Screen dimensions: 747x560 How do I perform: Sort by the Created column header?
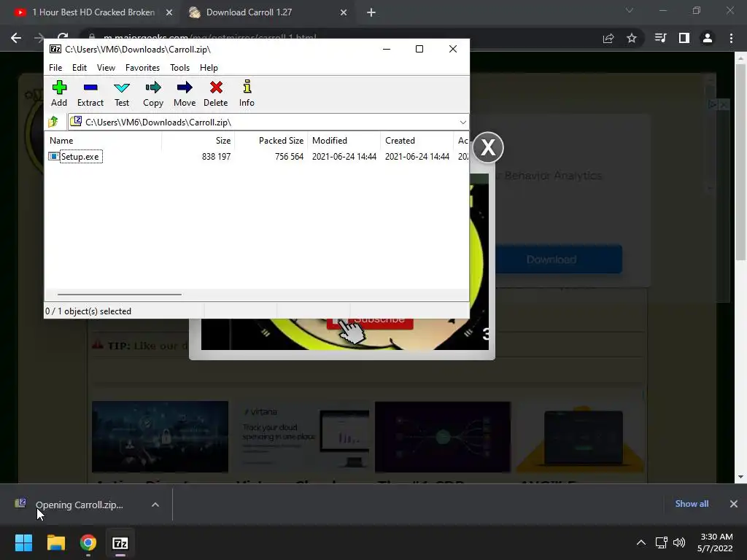tap(417, 141)
